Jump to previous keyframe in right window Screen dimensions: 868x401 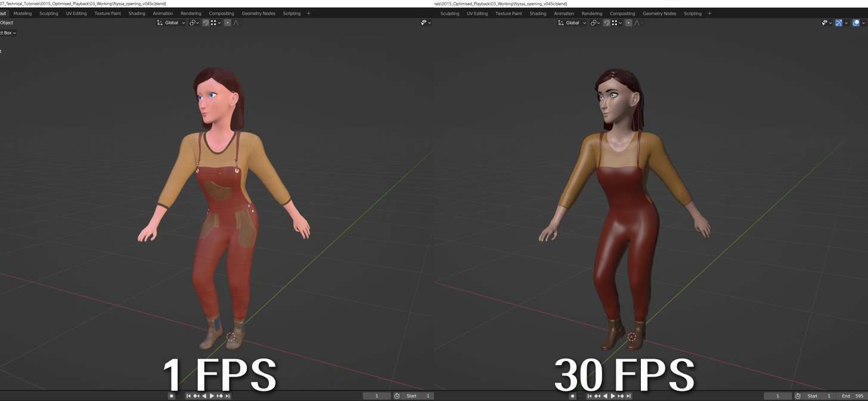coord(597,396)
